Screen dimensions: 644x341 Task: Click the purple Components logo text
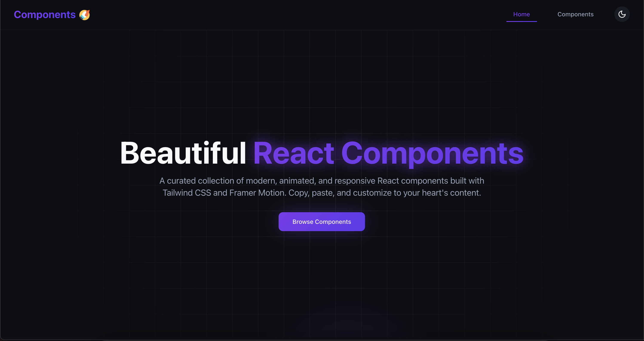pyautogui.click(x=44, y=14)
